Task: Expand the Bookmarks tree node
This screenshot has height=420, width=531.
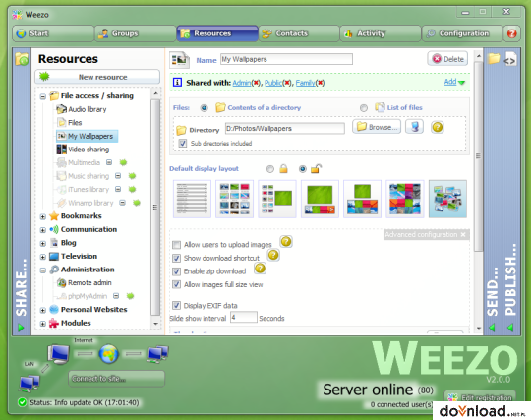Action: click(x=42, y=216)
